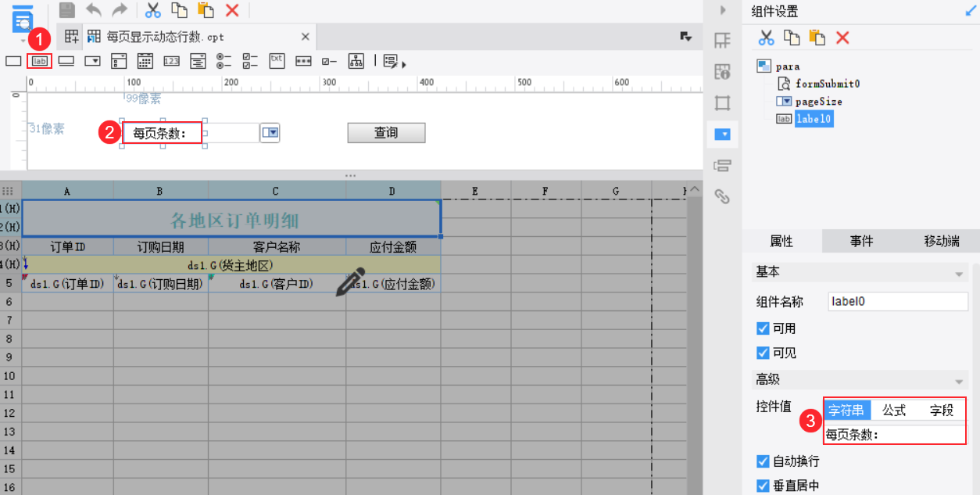This screenshot has height=495, width=980.
Task: Select the tree view widget icon
Action: 356,60
